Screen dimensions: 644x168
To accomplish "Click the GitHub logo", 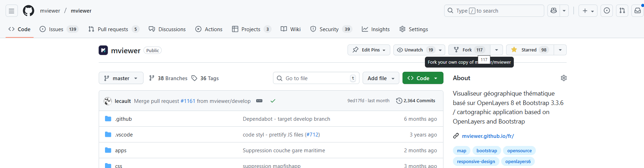I will 28,11.
